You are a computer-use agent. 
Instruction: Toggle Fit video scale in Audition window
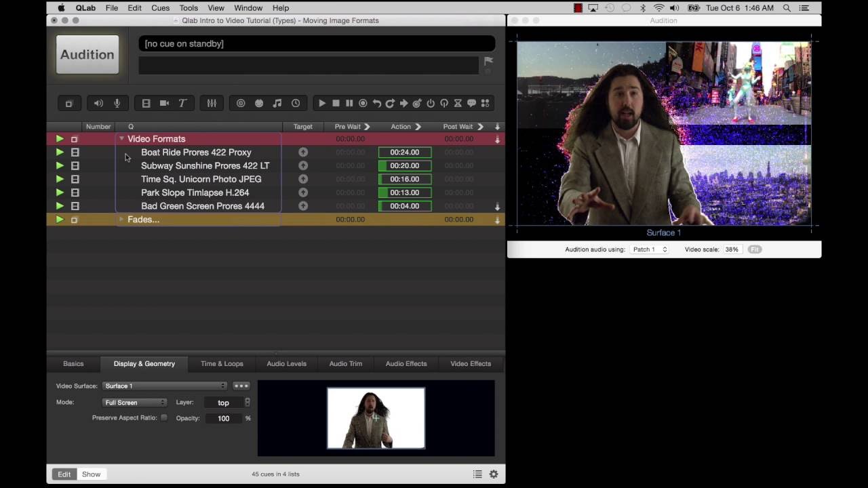pyautogui.click(x=755, y=249)
